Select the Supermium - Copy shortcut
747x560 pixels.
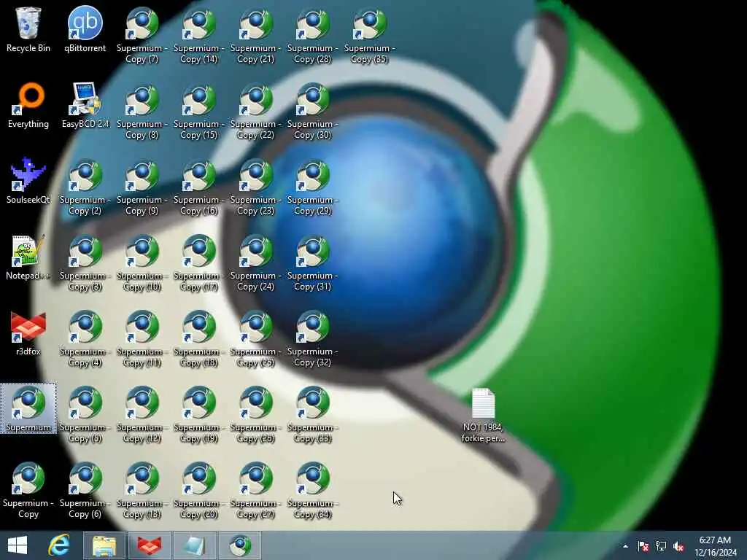click(28, 490)
